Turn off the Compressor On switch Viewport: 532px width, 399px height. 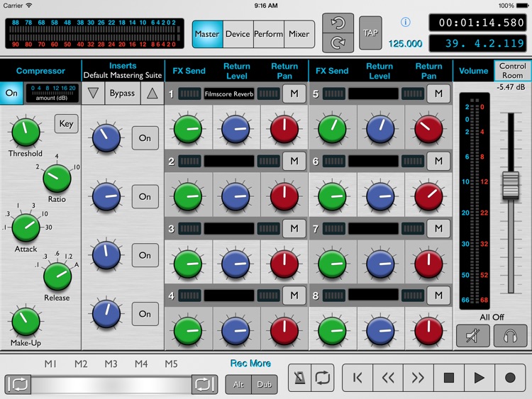tap(11, 93)
